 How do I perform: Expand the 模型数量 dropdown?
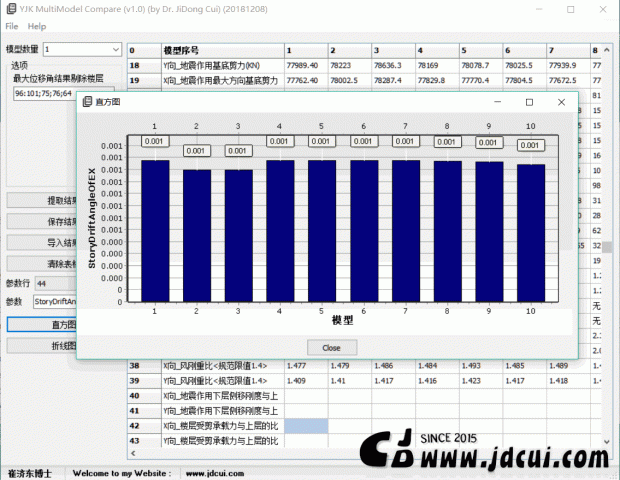(x=81, y=48)
